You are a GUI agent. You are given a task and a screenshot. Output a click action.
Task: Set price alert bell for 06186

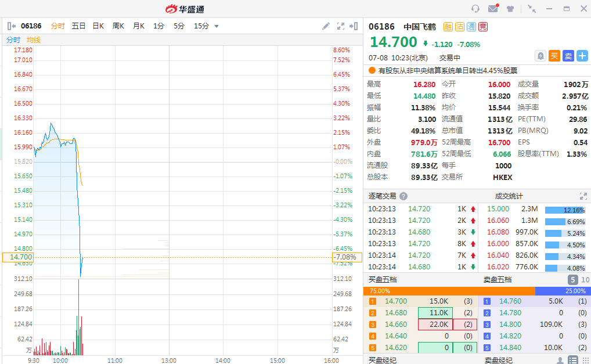click(x=540, y=56)
